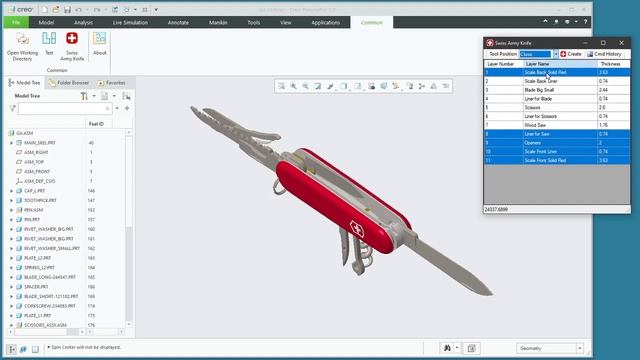Toggle the navigator pane icon in status bar

coord(12,349)
